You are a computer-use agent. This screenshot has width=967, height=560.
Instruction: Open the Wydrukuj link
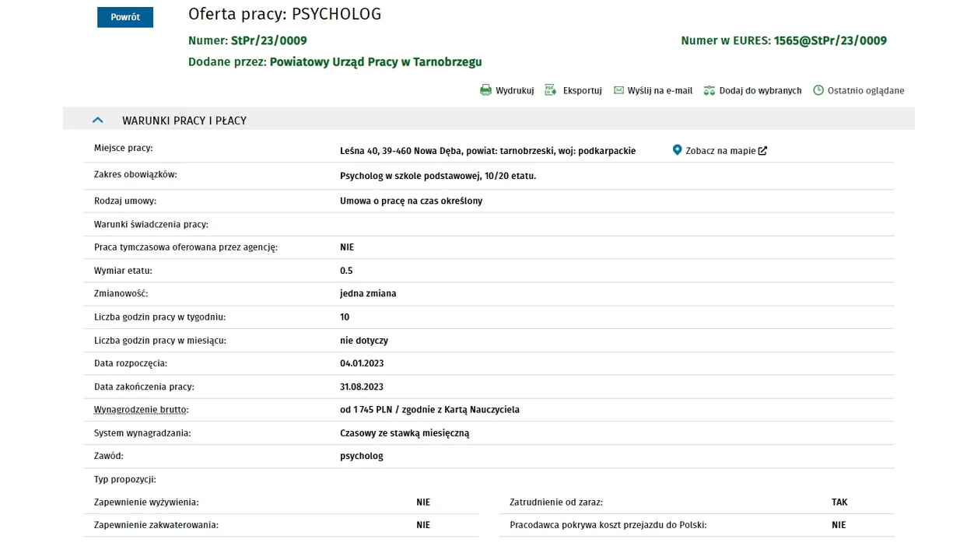pos(514,90)
